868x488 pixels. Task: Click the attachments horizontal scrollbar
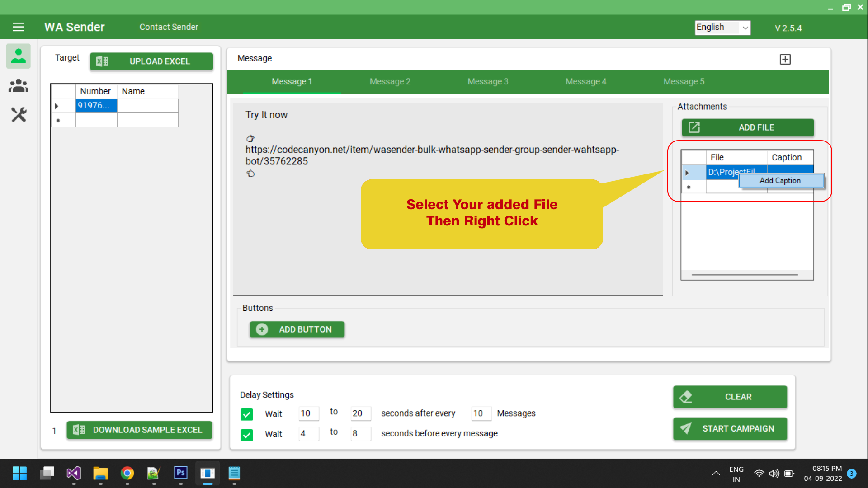pyautogui.click(x=744, y=275)
